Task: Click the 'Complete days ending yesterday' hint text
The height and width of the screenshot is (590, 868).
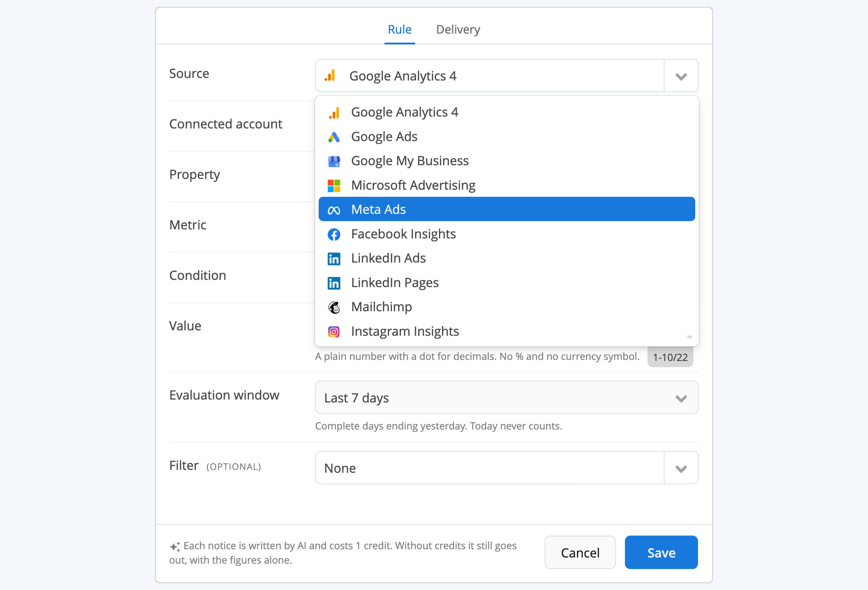Action: tap(439, 426)
